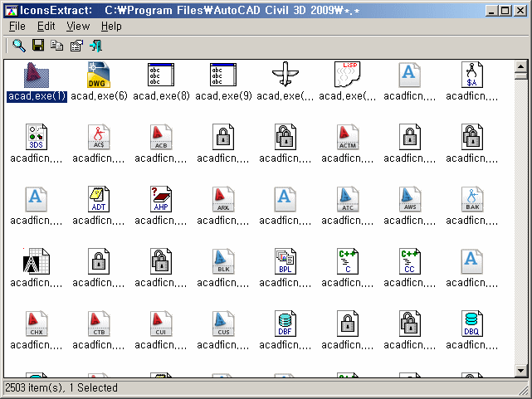Select the ACB file icon
Viewport: 532px width, 399px height.
161,137
